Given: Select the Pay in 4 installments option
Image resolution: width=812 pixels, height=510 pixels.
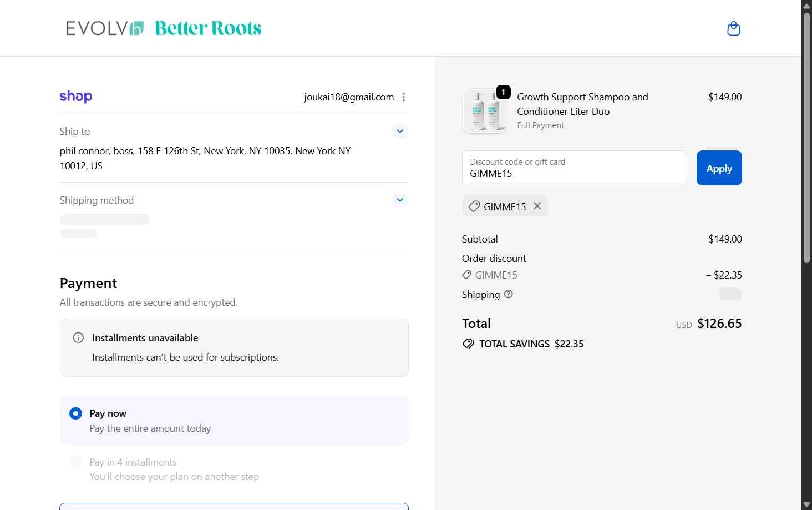Looking at the screenshot, I should click(75, 462).
